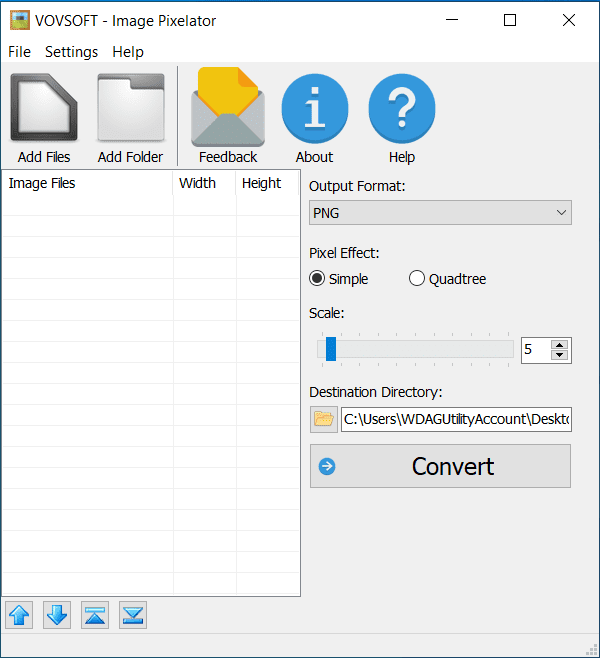600x658 pixels.
Task: Select the Quadtree pixel effect
Action: point(448,279)
